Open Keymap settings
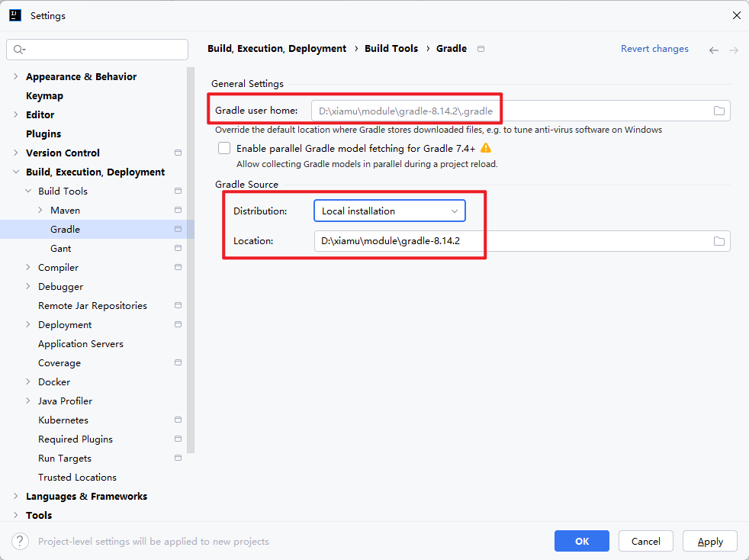Screen dimensions: 749x560 click(x=44, y=95)
